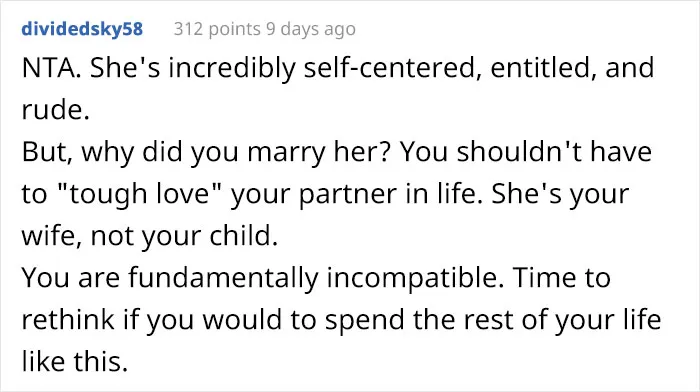Viewport: 700px width, 392px height.
Task: Click the phrase She's your
Action: coord(560,194)
